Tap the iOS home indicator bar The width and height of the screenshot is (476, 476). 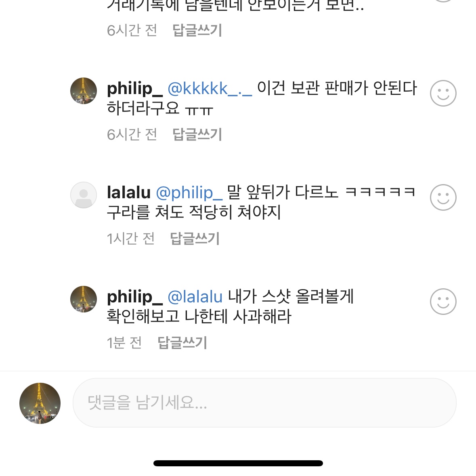pos(238,463)
